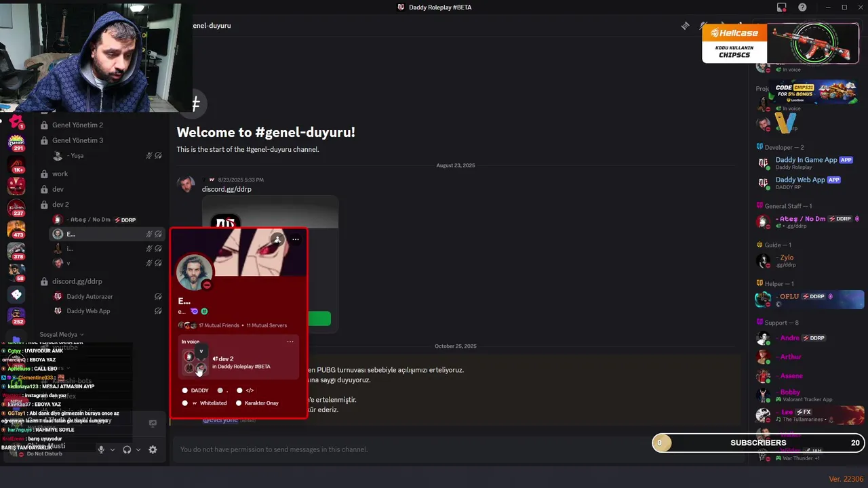Open server icon with 291 badge
Viewport: 868px width, 488px height.
(x=16, y=142)
